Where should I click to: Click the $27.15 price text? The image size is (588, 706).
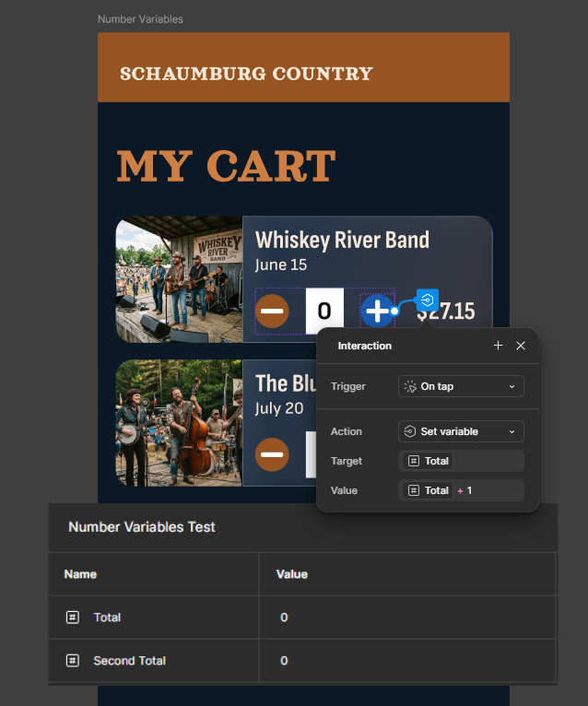point(446,312)
